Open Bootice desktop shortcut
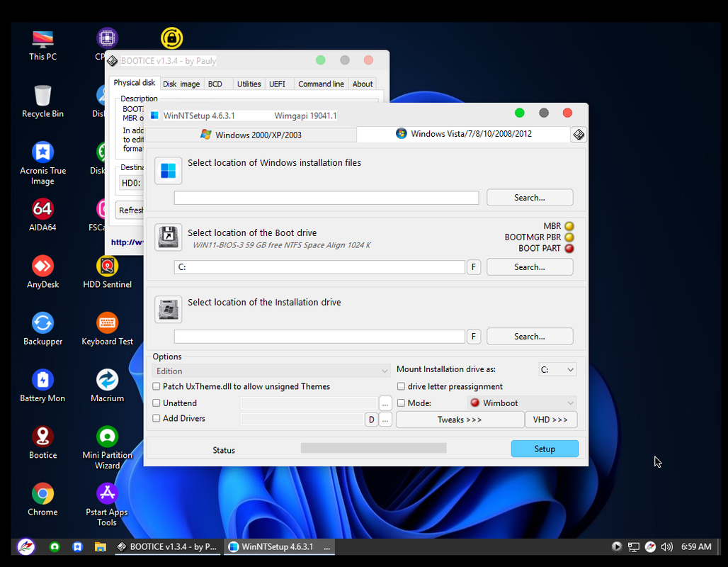Image resolution: width=728 pixels, height=567 pixels. (42, 443)
